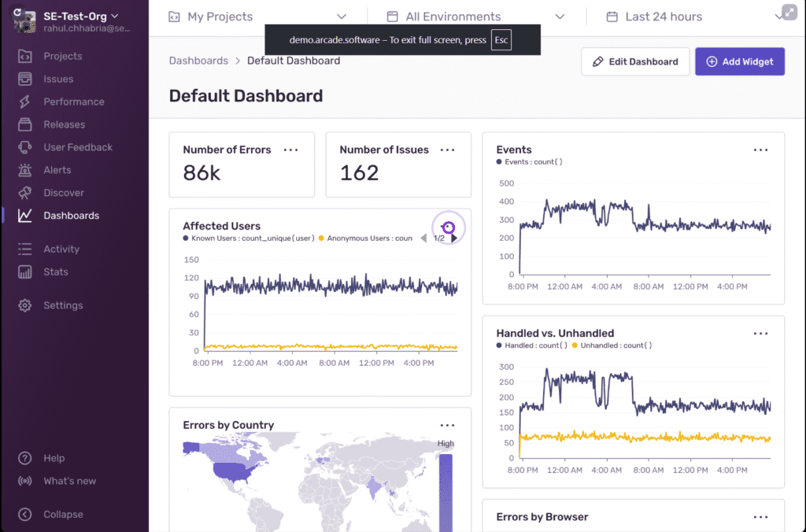Screen dimensions: 806x532
Task: Open Errors by Country widget menu
Action: [447, 425]
